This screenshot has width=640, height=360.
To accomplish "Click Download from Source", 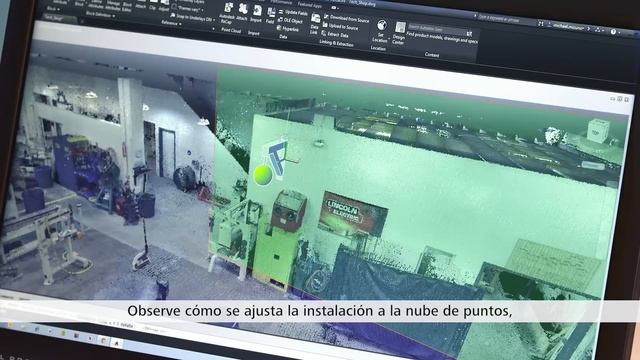I will pyautogui.click(x=347, y=19).
